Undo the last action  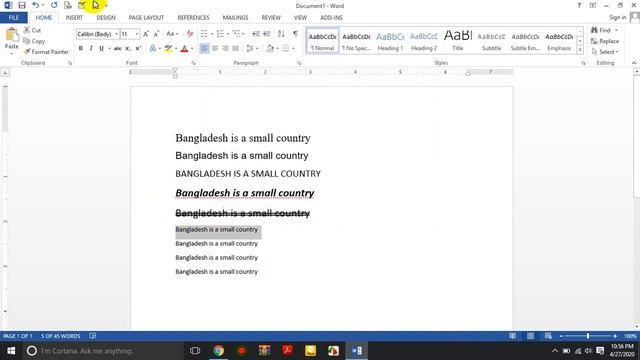[36, 5]
